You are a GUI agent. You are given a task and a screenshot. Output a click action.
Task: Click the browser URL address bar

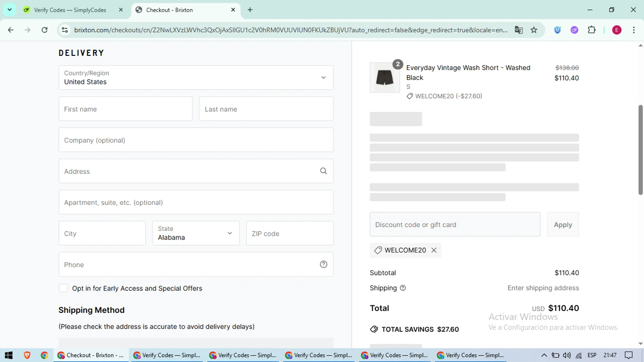[x=291, y=30]
